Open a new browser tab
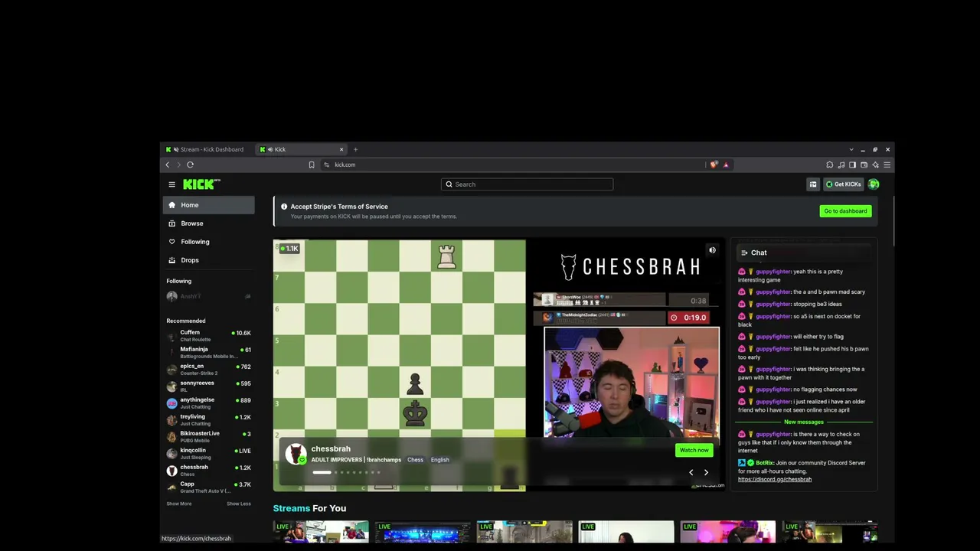The height and width of the screenshot is (551, 980). pyautogui.click(x=355, y=149)
